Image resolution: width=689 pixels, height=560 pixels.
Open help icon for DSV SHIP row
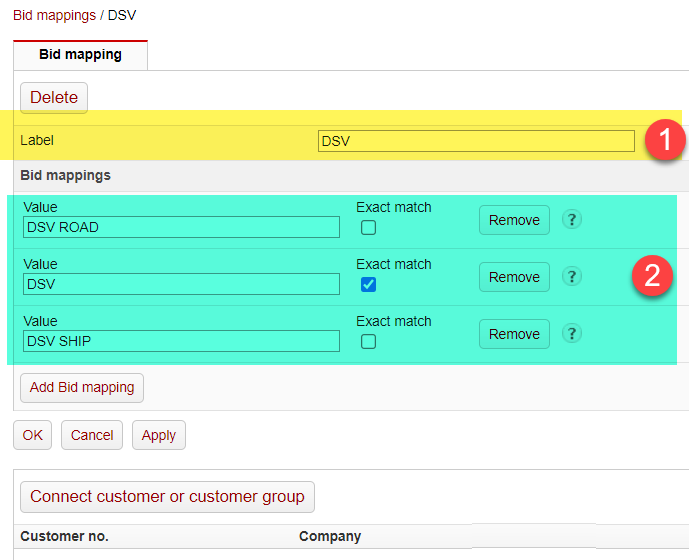[572, 333]
